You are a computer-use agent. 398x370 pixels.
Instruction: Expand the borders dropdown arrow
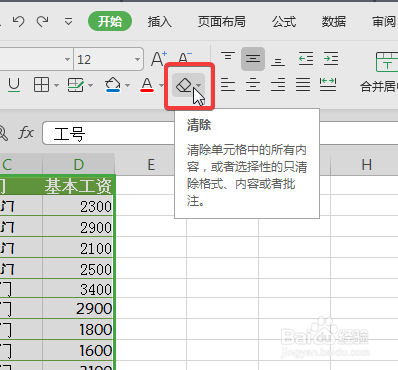pyautogui.click(x=57, y=86)
